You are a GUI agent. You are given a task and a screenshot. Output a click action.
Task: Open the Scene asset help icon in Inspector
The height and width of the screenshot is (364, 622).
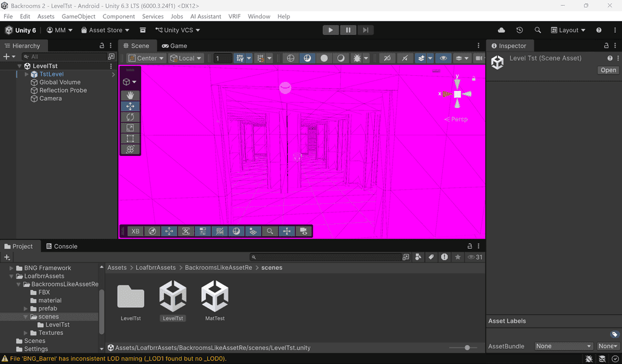[610, 58]
